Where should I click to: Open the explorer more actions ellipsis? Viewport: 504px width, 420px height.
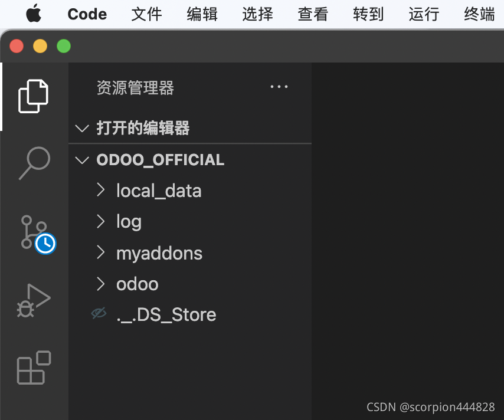tap(279, 87)
